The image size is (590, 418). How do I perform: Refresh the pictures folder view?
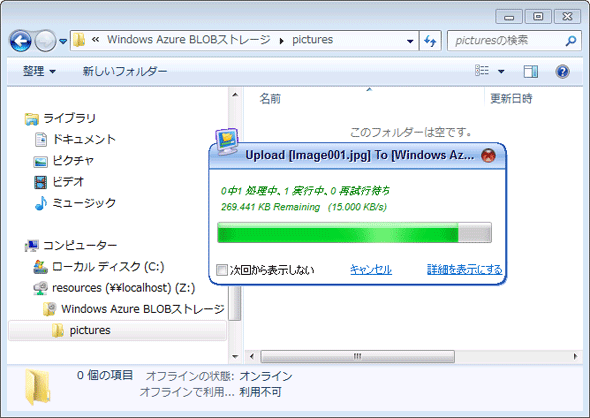(x=430, y=41)
